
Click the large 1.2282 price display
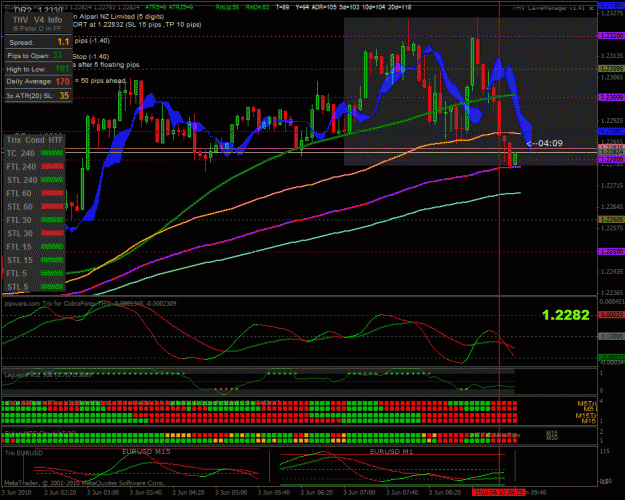pos(566,315)
